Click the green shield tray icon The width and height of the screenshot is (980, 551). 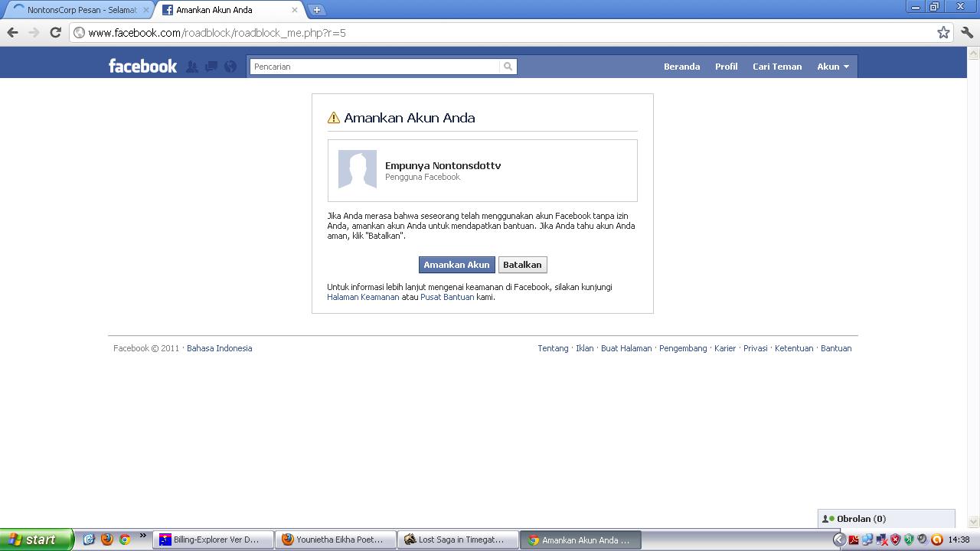pyautogui.click(x=909, y=540)
